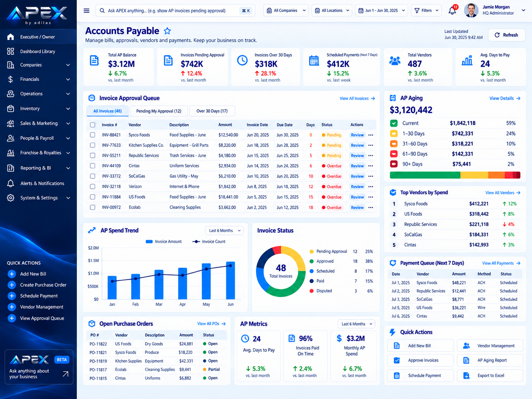532x399 pixels.
Task: Check the INV-33772 row checkbox
Action: (x=93, y=176)
